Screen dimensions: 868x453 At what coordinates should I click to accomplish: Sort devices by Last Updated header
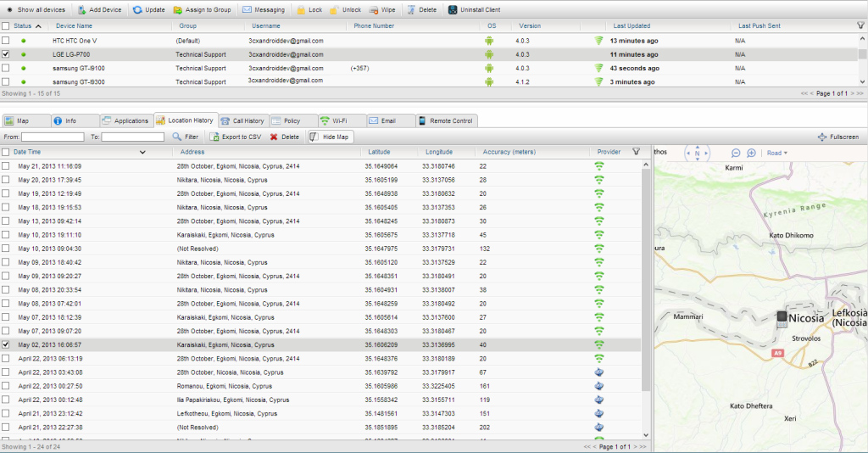click(x=632, y=26)
